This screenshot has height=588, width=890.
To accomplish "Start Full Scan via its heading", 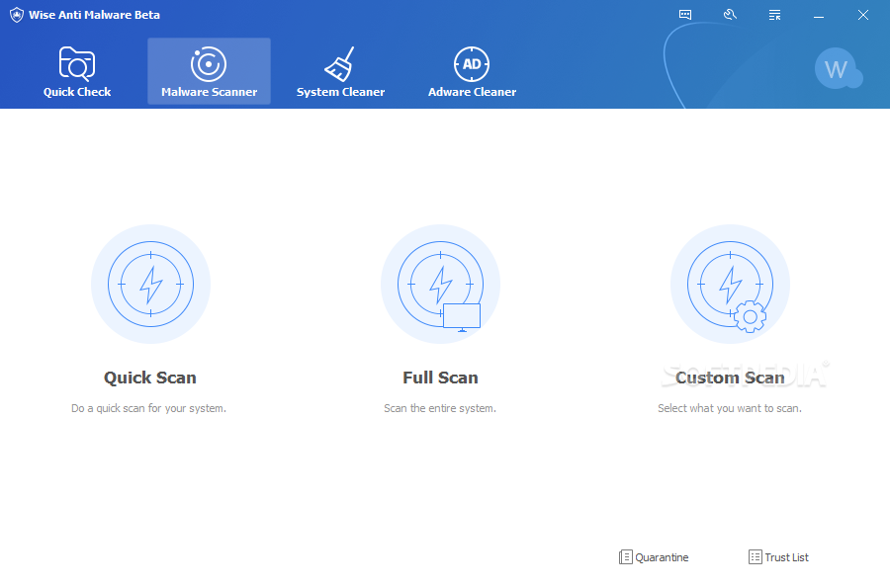I will click(440, 378).
